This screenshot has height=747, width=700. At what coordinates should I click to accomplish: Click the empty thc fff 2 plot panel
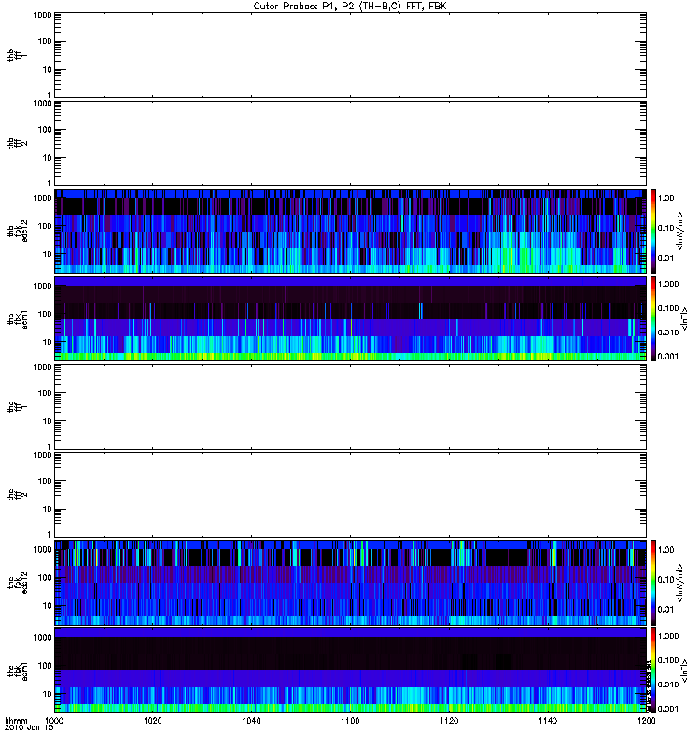click(x=350, y=495)
